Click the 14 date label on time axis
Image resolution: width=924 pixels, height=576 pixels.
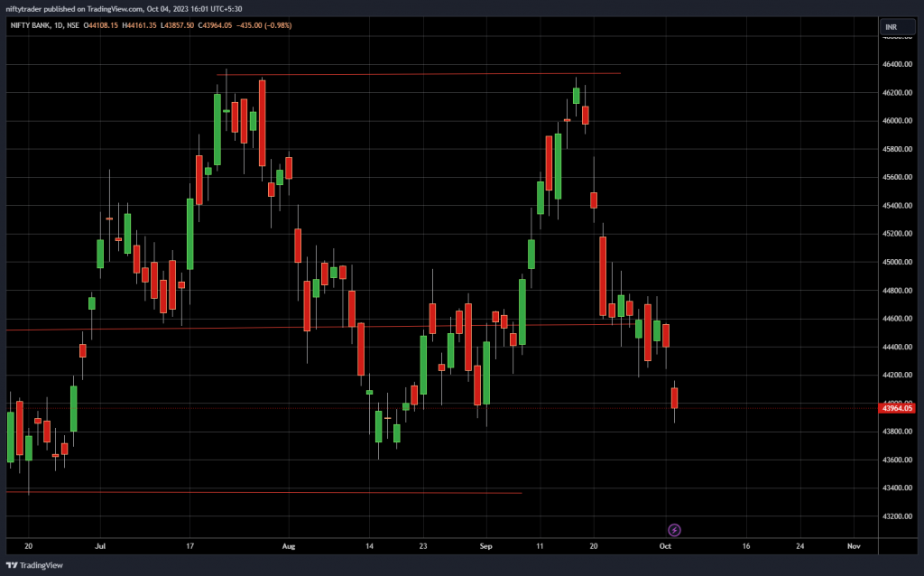369,546
